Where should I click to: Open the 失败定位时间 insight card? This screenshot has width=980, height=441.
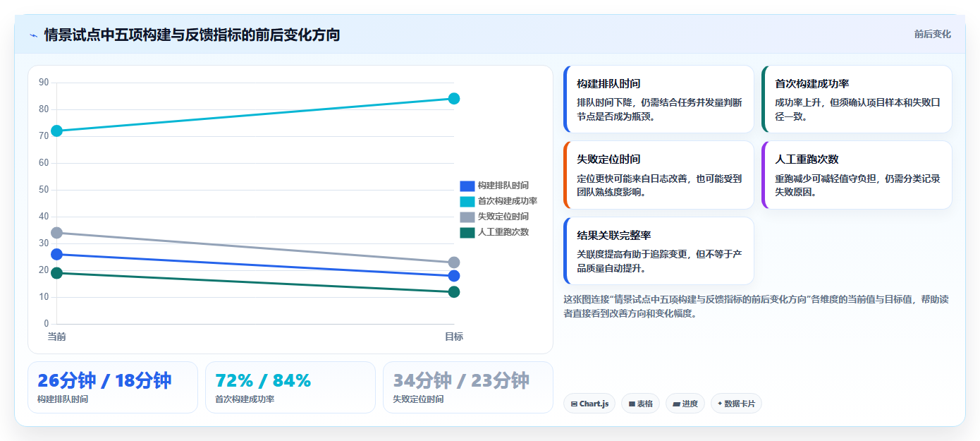click(x=659, y=175)
